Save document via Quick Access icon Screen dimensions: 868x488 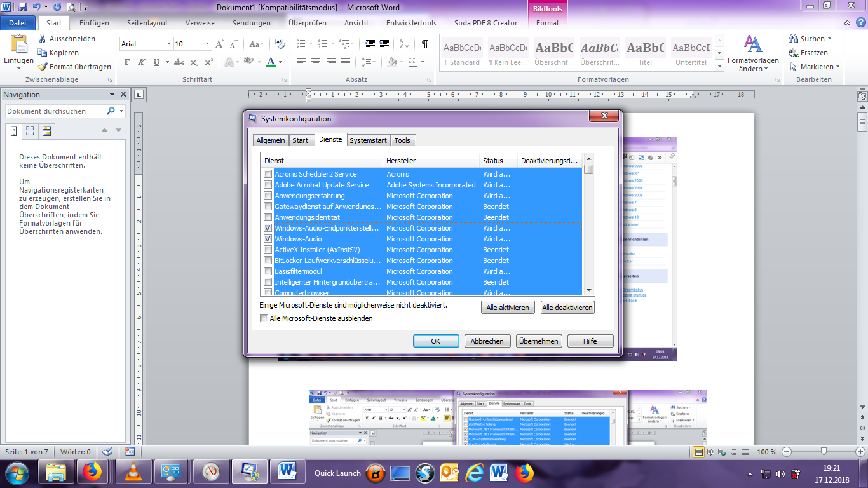23,8
